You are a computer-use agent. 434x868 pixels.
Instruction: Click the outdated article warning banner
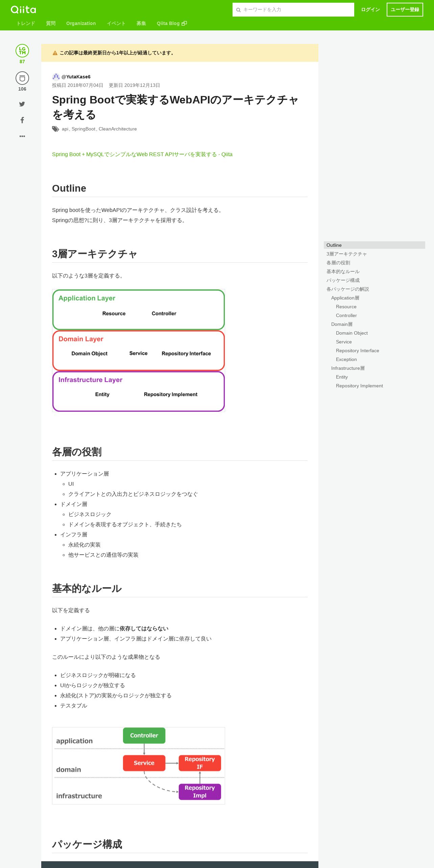point(180,53)
